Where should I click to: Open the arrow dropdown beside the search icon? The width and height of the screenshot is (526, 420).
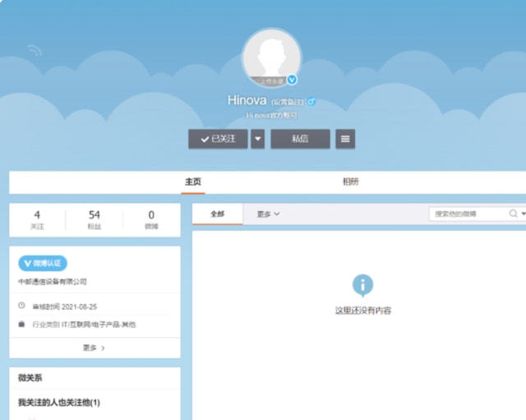[523, 214]
